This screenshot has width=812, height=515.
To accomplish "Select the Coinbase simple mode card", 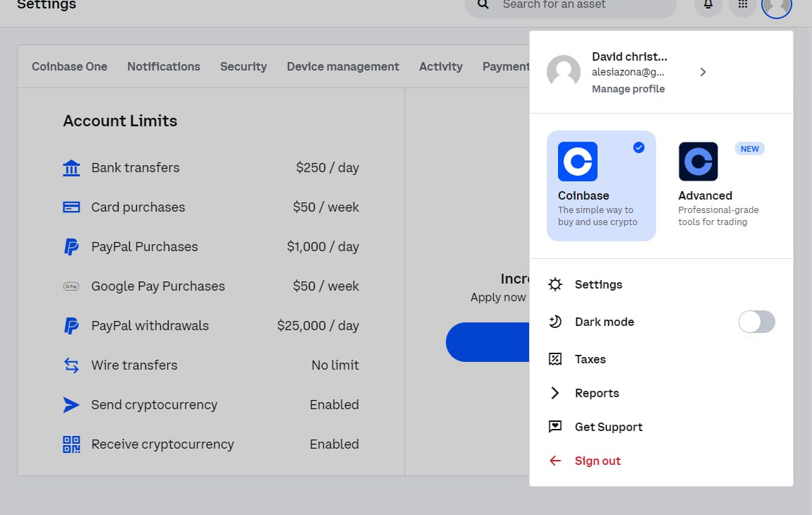I will 601,186.
